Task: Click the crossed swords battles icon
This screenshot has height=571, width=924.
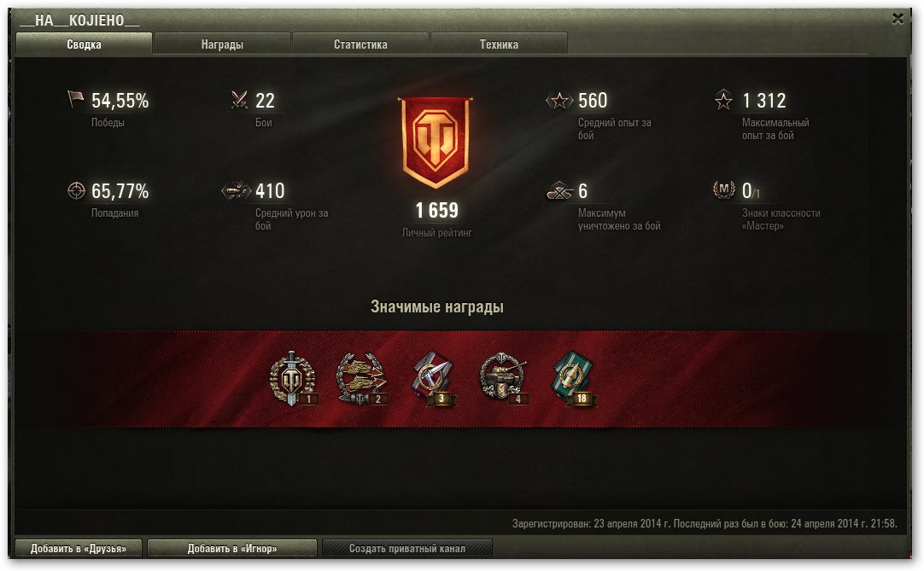Action: click(x=239, y=100)
